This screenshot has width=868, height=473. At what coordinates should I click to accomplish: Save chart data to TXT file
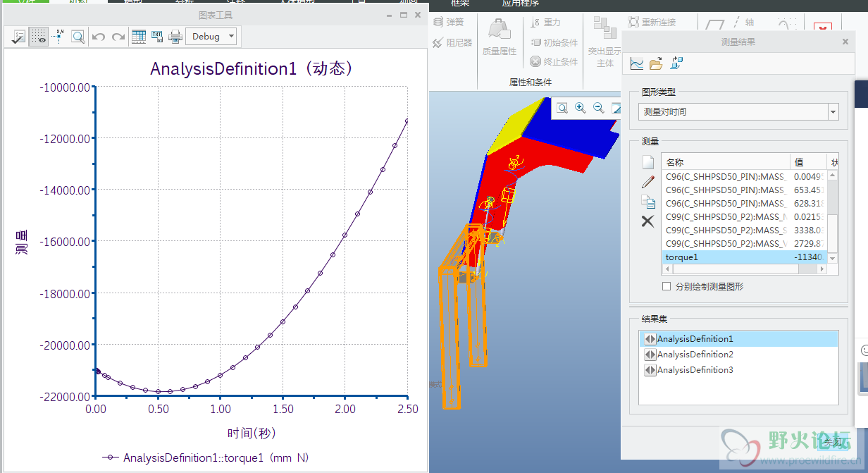(157, 37)
